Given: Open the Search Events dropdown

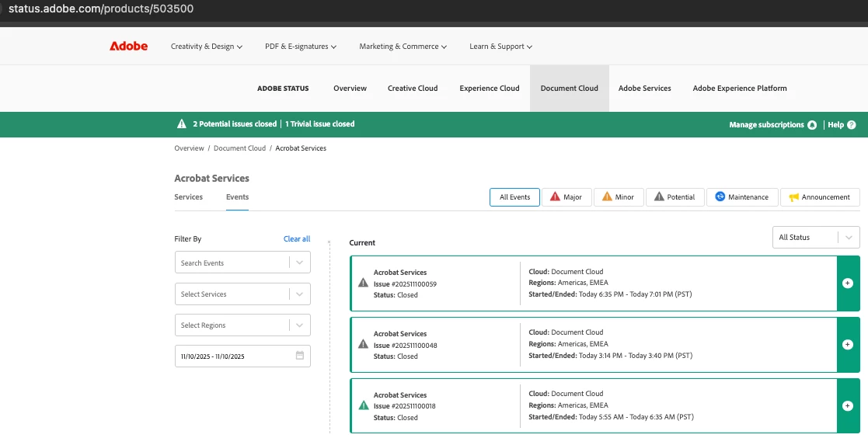Looking at the screenshot, I should (242, 262).
